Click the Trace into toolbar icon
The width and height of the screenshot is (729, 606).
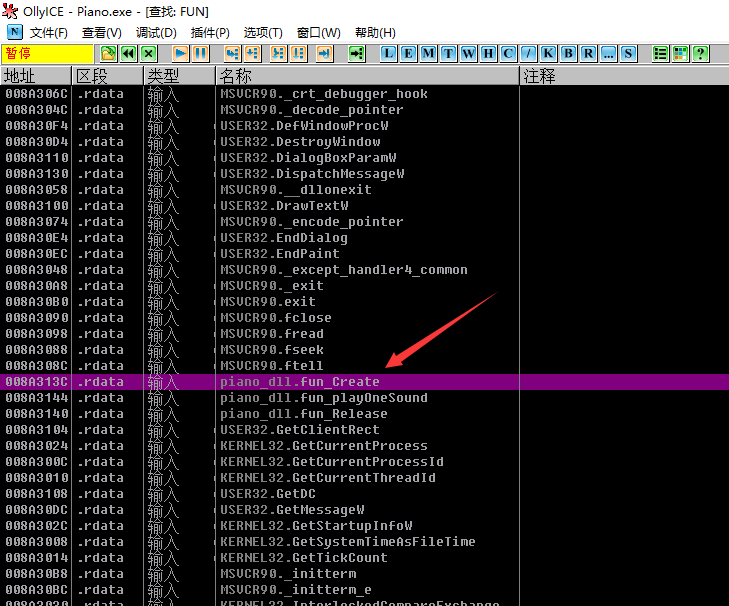click(278, 53)
